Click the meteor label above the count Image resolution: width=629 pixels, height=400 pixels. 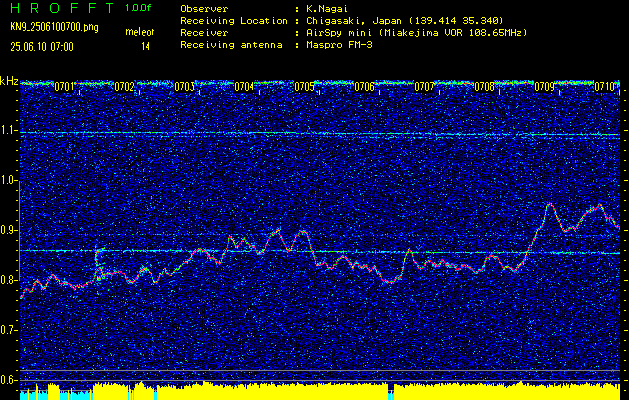tap(140, 32)
